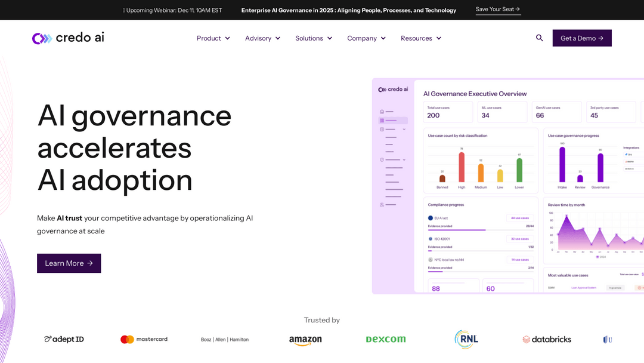Click the Review time by month chart
644x363 pixels.
pyautogui.click(x=596, y=232)
